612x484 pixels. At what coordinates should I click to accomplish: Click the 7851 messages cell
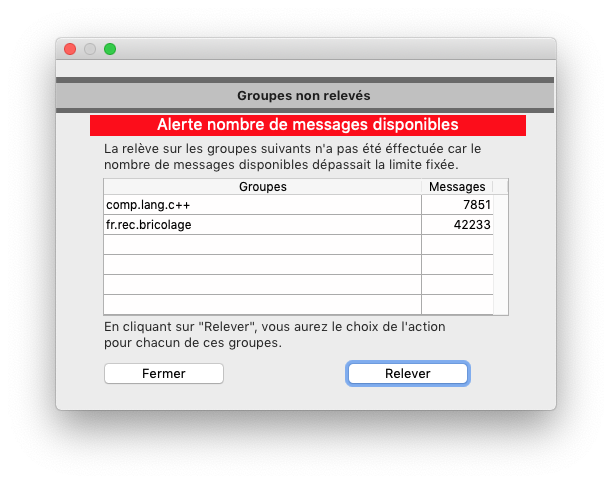(x=457, y=205)
